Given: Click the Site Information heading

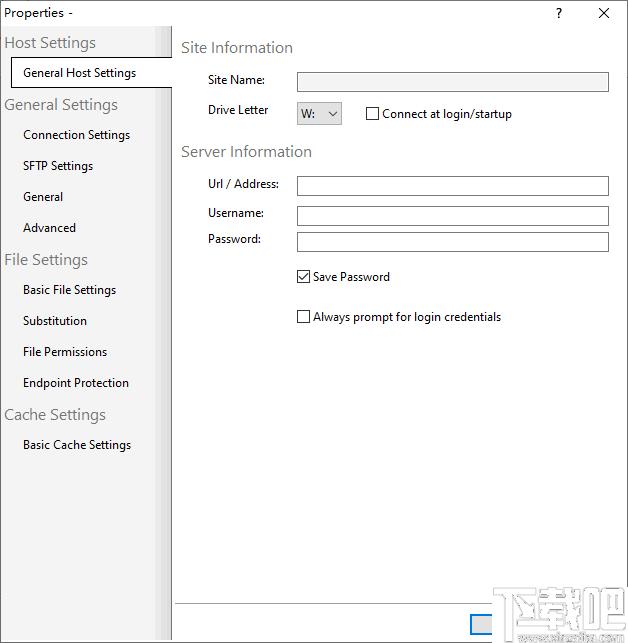Looking at the screenshot, I should coord(237,48).
